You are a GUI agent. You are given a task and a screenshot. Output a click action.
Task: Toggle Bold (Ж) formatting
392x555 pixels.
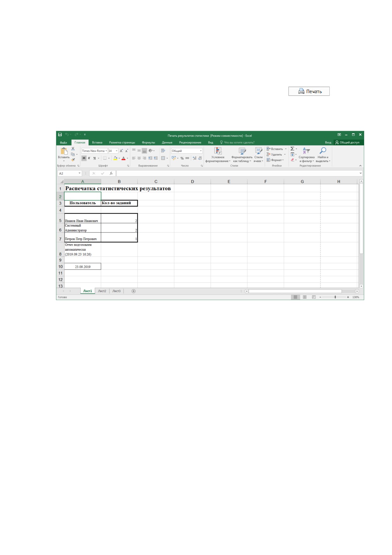pos(84,158)
